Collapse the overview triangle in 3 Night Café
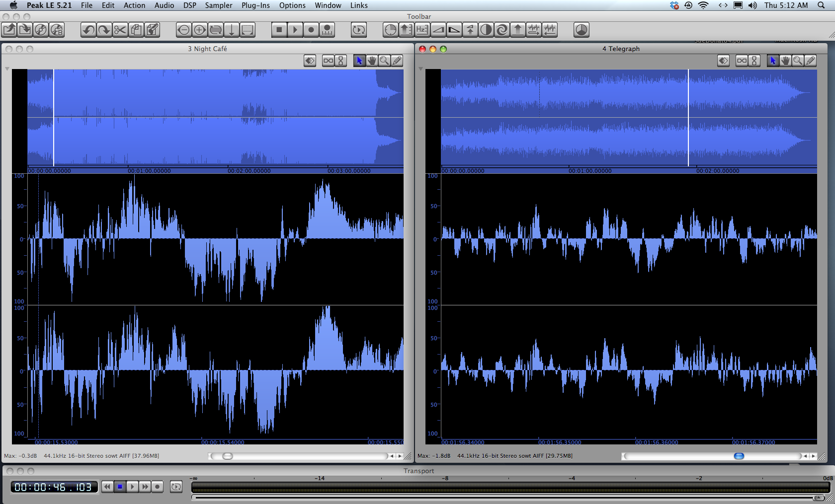This screenshot has height=504, width=835. coord(7,69)
